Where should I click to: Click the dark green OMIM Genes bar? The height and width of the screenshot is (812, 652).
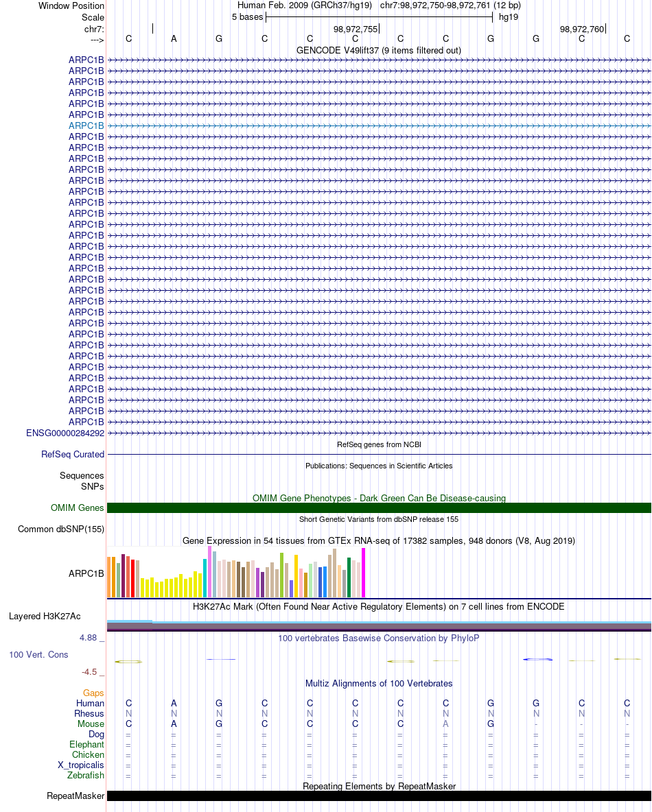coord(379,508)
